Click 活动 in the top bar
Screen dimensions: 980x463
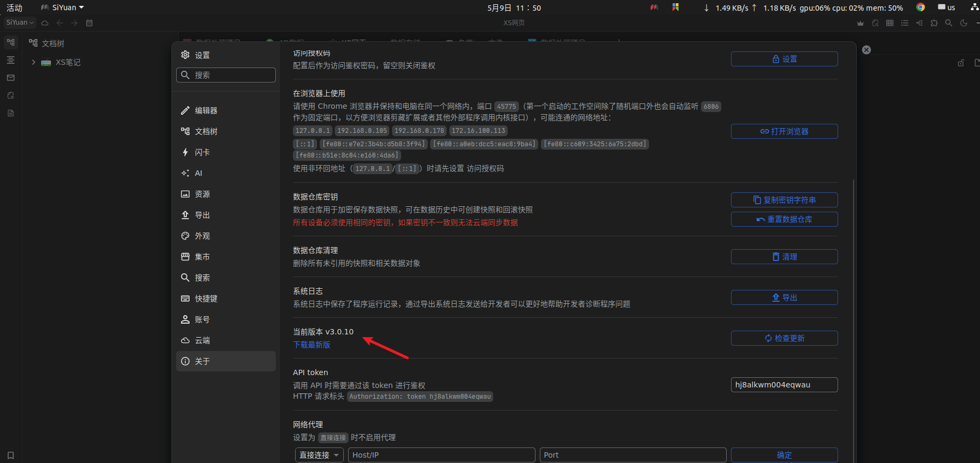(14, 8)
